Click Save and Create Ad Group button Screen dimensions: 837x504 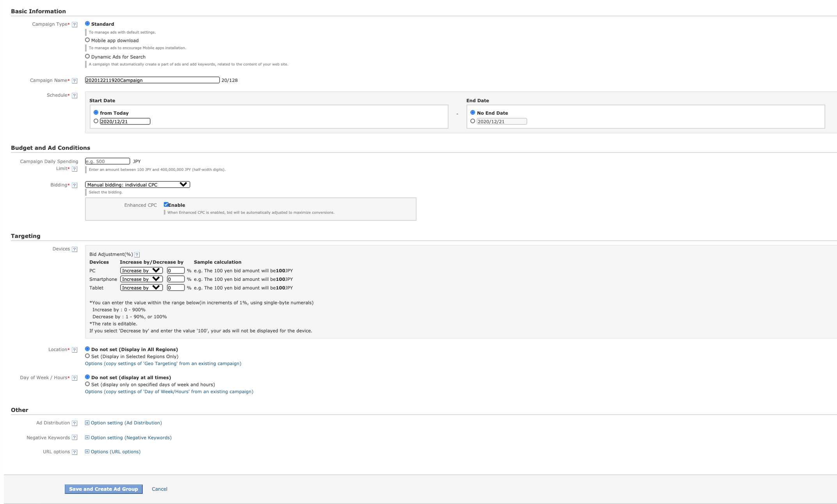tap(103, 489)
